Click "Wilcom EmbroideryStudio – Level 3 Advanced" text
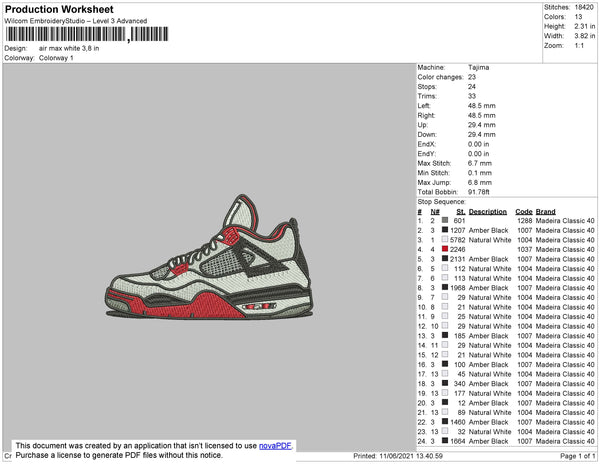The width and height of the screenshot is (600, 464). coord(76,21)
